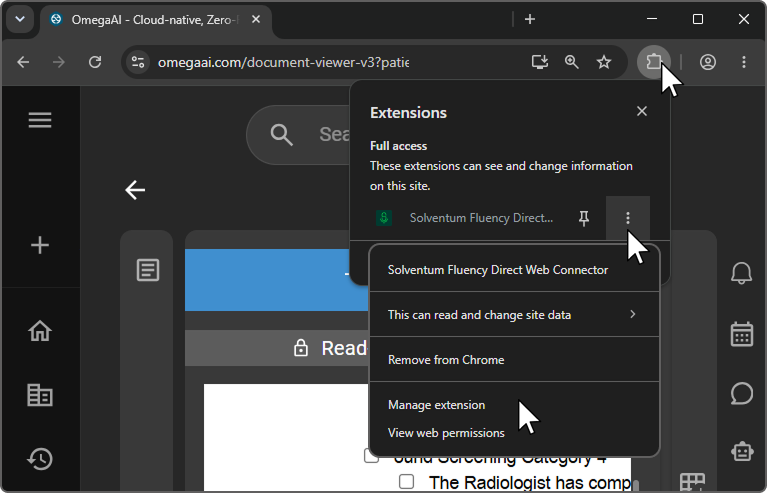Select the OmegaAI browser tab
This screenshot has width=767, height=493.
click(156, 20)
